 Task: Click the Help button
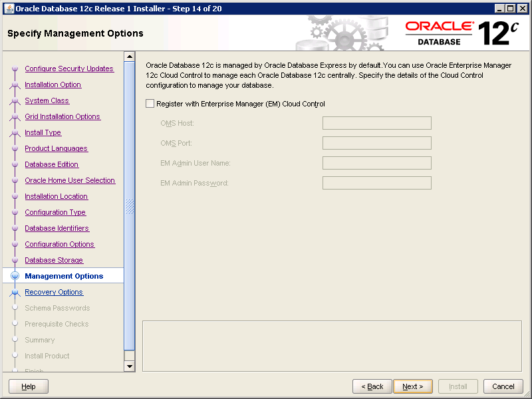point(29,386)
